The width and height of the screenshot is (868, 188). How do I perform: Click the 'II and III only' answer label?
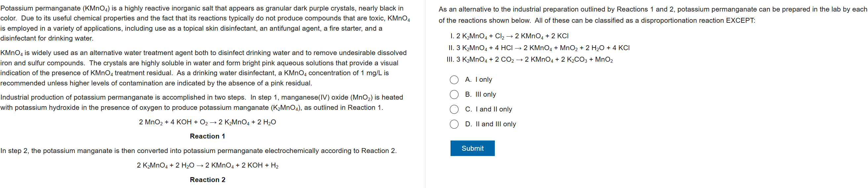click(x=496, y=124)
